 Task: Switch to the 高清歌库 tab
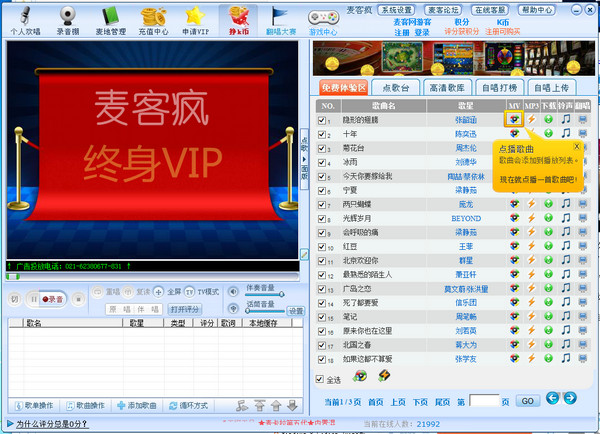click(x=448, y=88)
